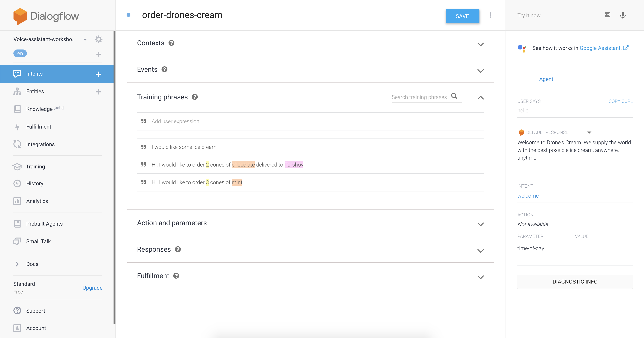Open Analytics from the sidebar
The width and height of the screenshot is (644, 338).
(x=37, y=201)
